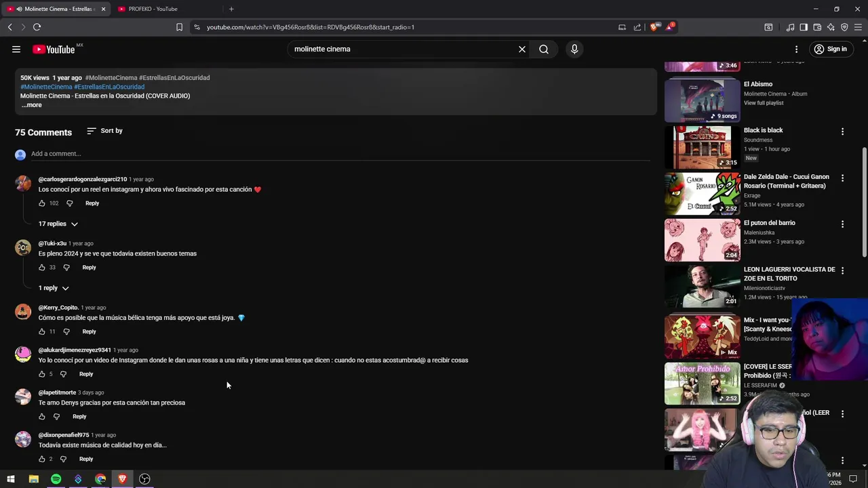The image size is (868, 488).
Task: Expand the 17 replies thread
Action: tap(58, 224)
